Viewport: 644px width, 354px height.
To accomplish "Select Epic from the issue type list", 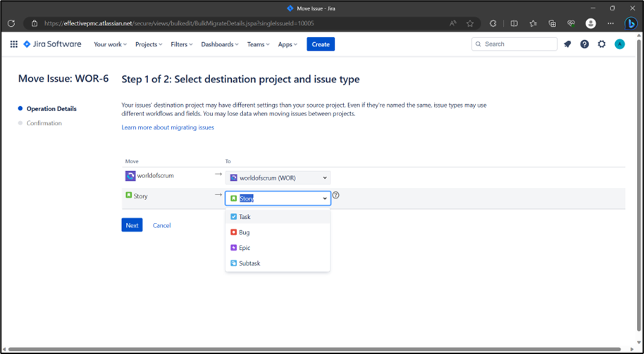I will [278, 248].
